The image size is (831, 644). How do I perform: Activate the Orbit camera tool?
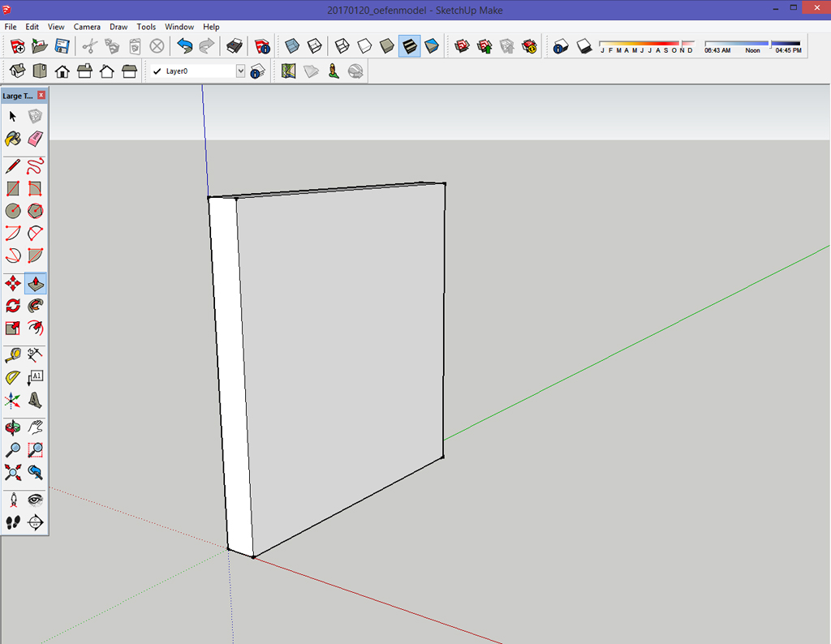point(13,427)
